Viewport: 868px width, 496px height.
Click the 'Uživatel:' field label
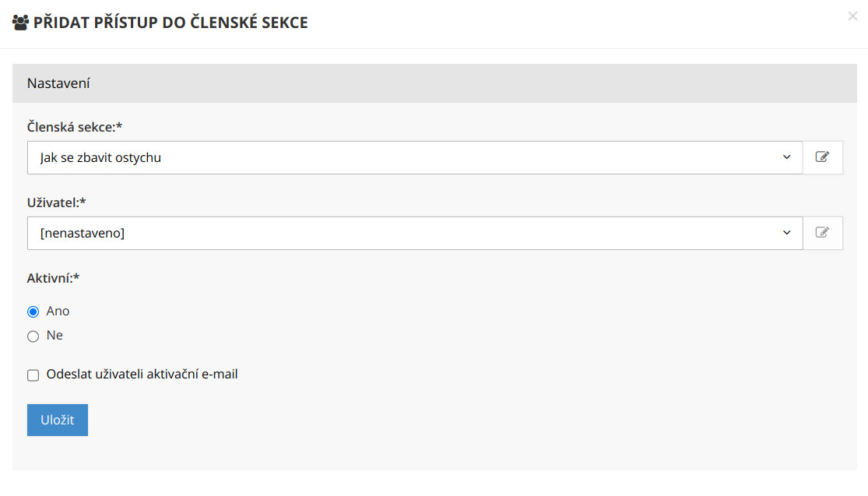click(56, 202)
